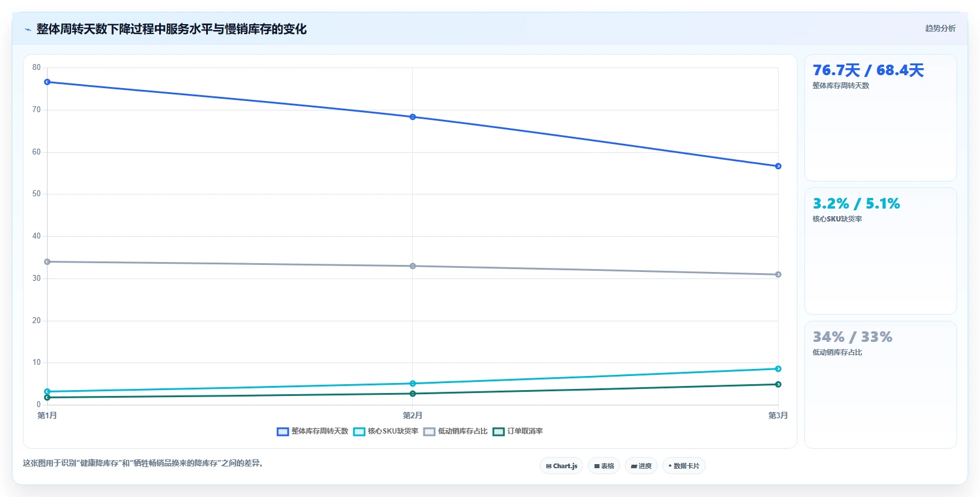This screenshot has width=980, height=497.
Task: Click the 第2月 axis label
Action: (x=413, y=415)
